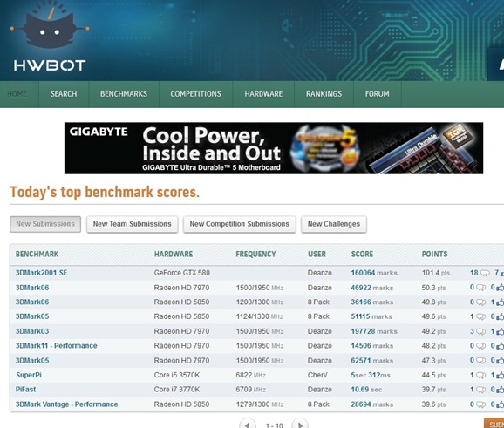
Task: Open the Rankings nav item
Action: (324, 94)
